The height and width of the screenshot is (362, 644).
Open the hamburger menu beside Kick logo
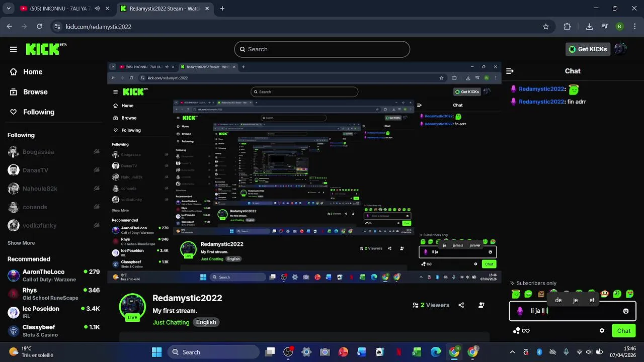point(14,49)
